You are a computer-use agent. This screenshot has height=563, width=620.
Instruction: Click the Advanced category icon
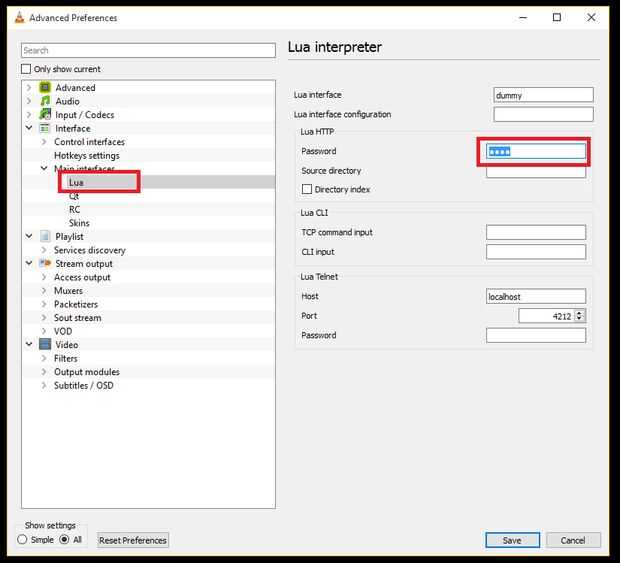coord(45,87)
